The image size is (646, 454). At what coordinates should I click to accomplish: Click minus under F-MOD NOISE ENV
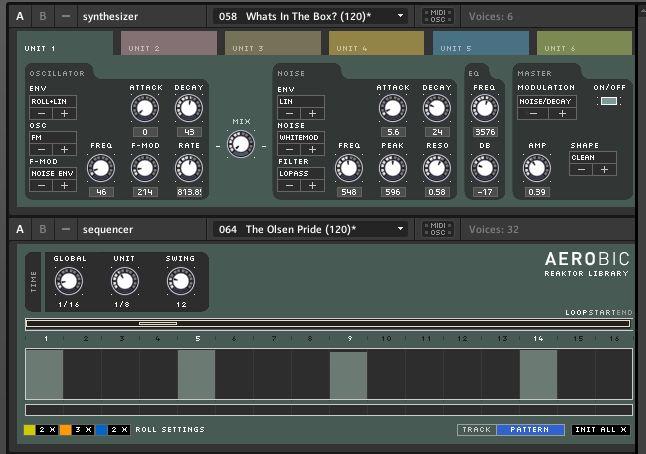[41, 185]
